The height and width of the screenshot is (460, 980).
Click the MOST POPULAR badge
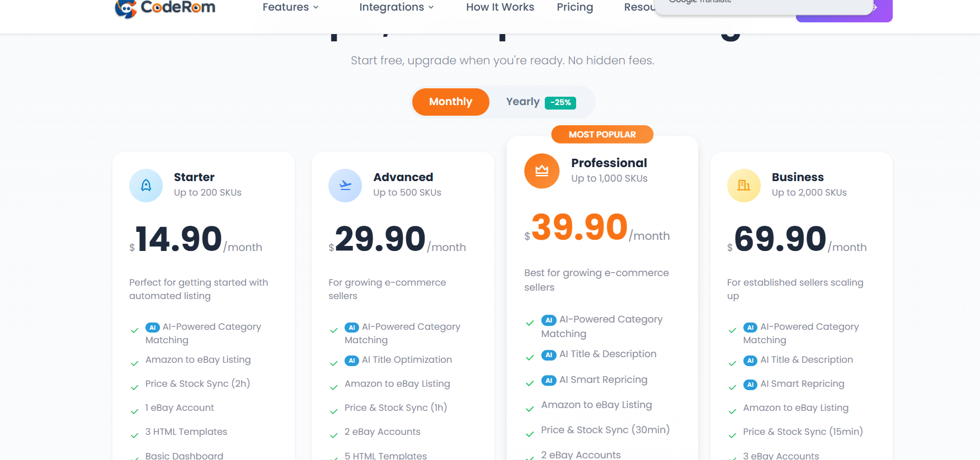(x=602, y=134)
